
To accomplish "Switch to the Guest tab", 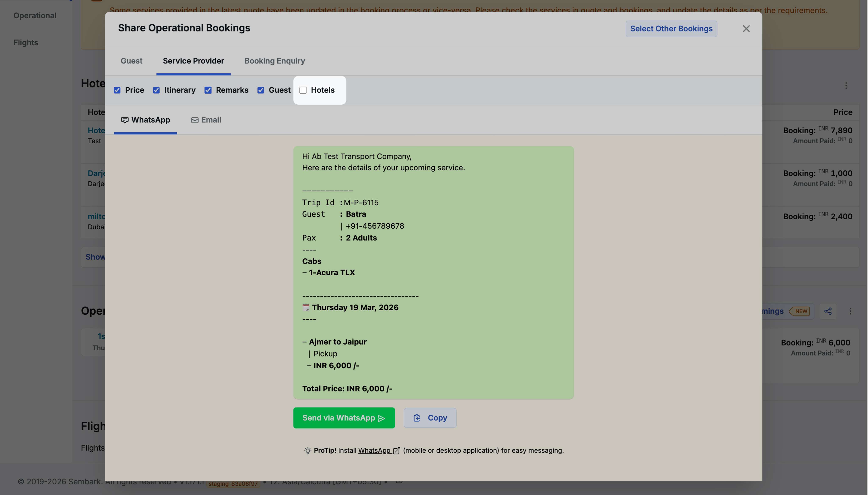I will point(131,61).
